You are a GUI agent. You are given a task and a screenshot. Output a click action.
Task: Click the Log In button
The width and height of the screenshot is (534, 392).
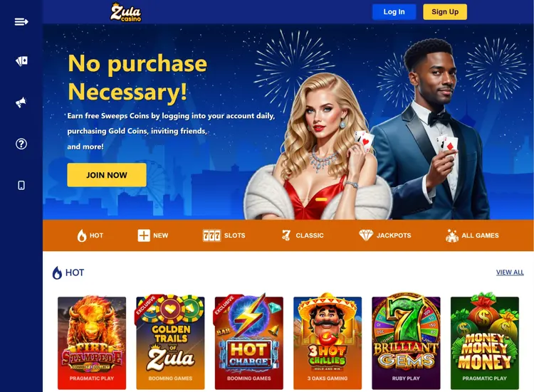[x=394, y=12]
